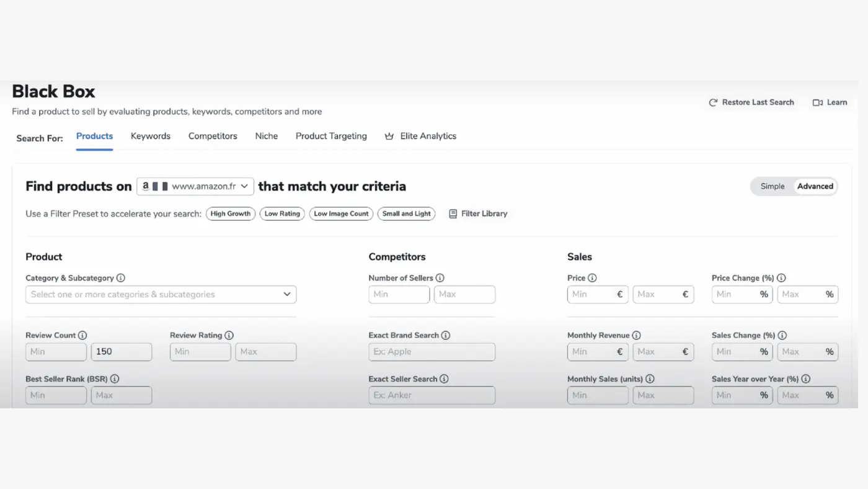Viewport: 868px width, 489px height.
Task: Switch to the Competitors tab
Action: 213,136
